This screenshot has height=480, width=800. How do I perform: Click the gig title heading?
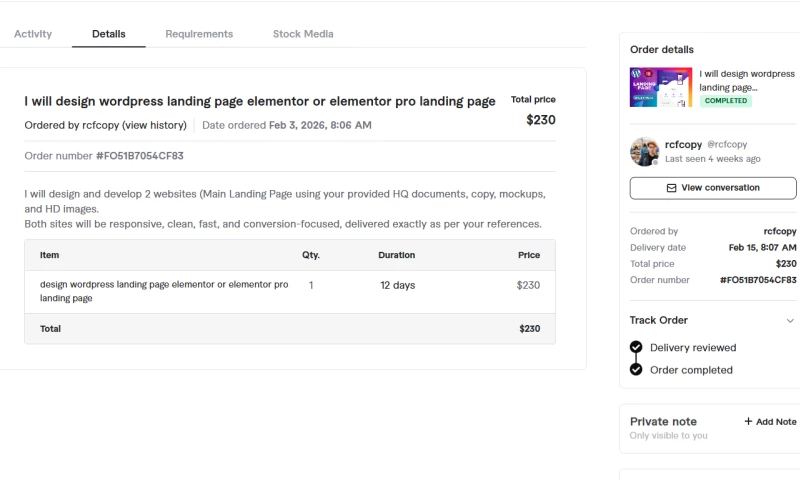pyautogui.click(x=260, y=101)
